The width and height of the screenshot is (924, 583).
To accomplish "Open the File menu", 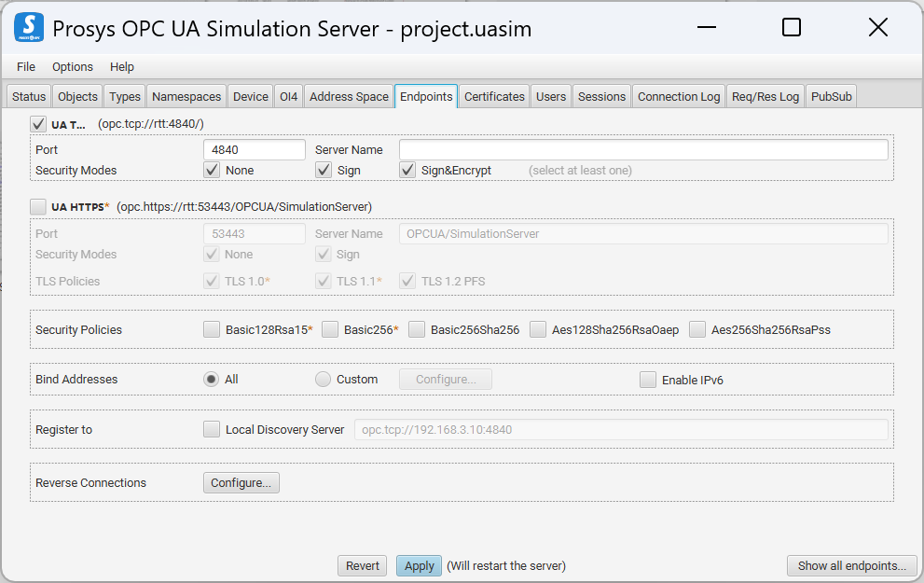I will [26, 66].
